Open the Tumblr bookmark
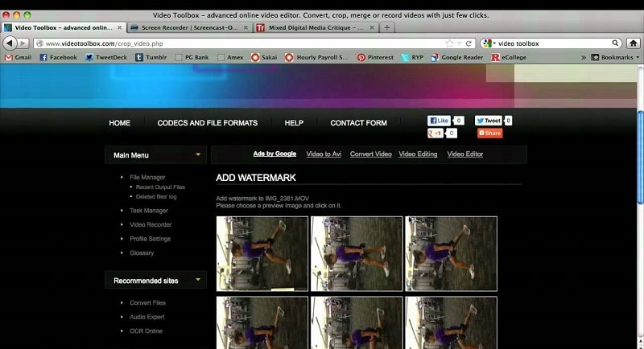 pyautogui.click(x=151, y=57)
